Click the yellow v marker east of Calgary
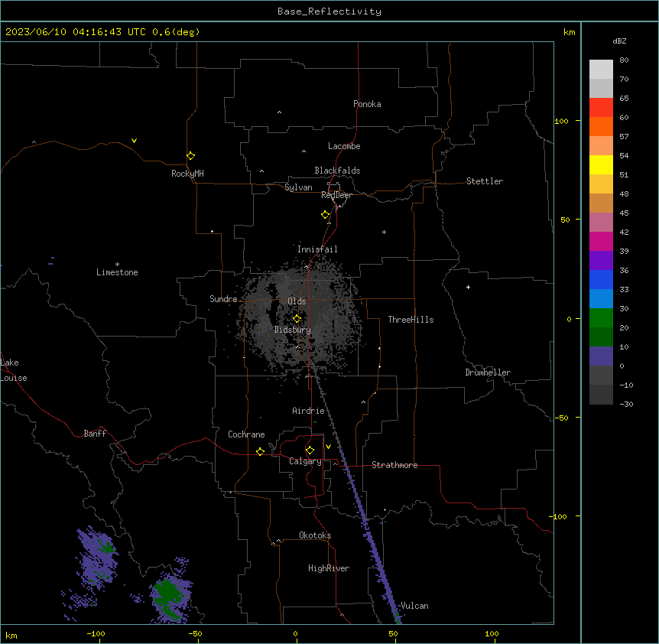Viewport: 659px width, 644px height. coord(328,447)
